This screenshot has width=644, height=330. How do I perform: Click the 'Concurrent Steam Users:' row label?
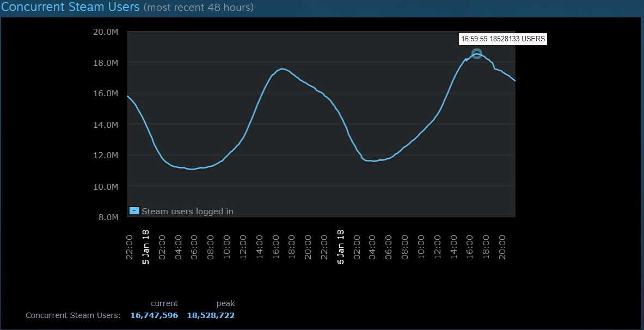[x=73, y=315]
